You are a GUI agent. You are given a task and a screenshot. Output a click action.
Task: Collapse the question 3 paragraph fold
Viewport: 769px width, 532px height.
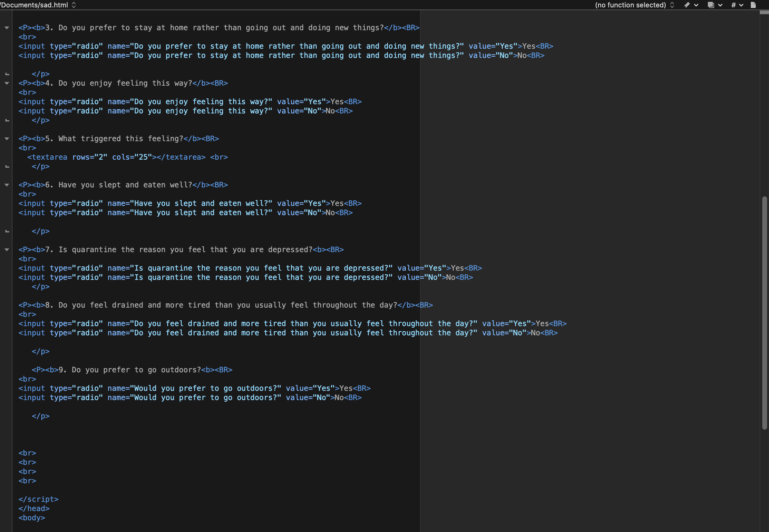pos(7,28)
